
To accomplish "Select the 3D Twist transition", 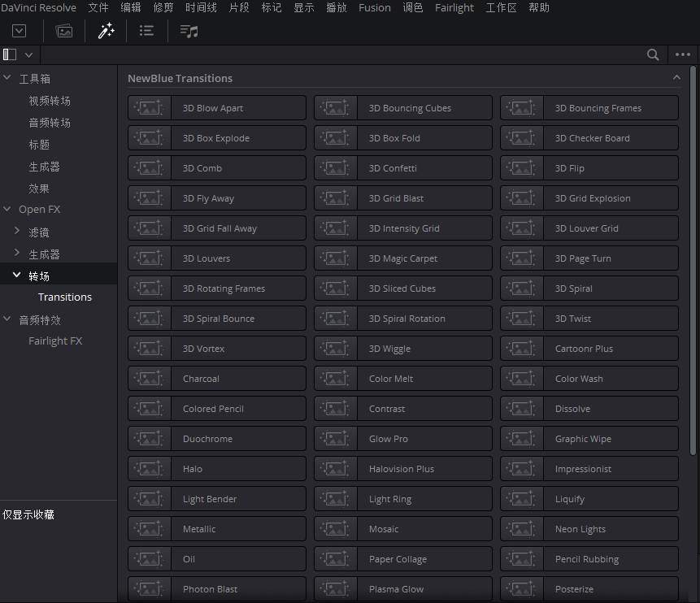I will click(x=589, y=319).
